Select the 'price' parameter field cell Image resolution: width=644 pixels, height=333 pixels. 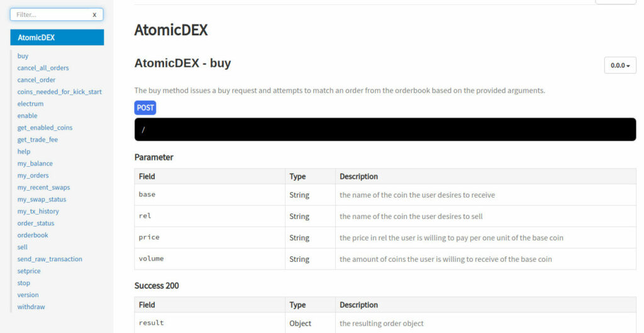click(x=210, y=237)
